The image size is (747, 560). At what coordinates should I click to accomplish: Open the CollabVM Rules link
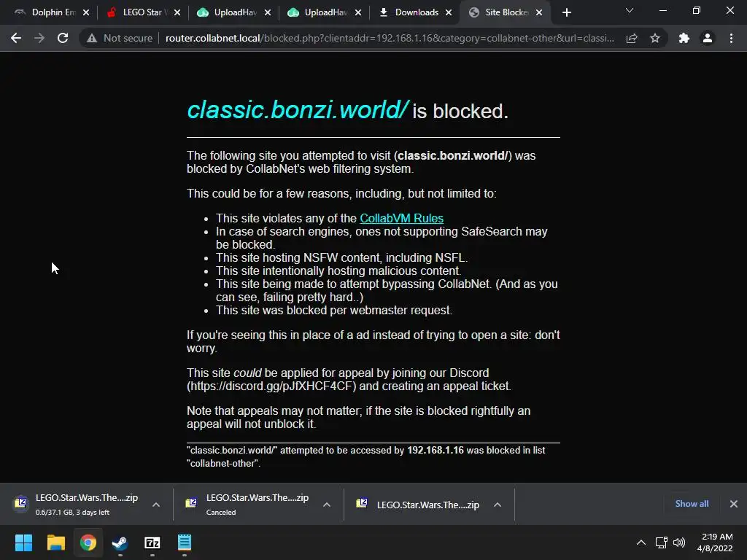[x=402, y=218]
